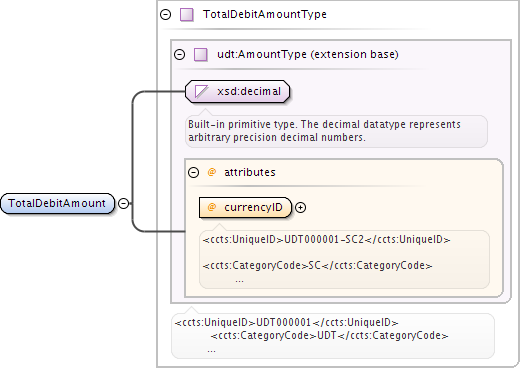
Task: Click the CategoryCode UDT annotation line
Action: click(329, 335)
